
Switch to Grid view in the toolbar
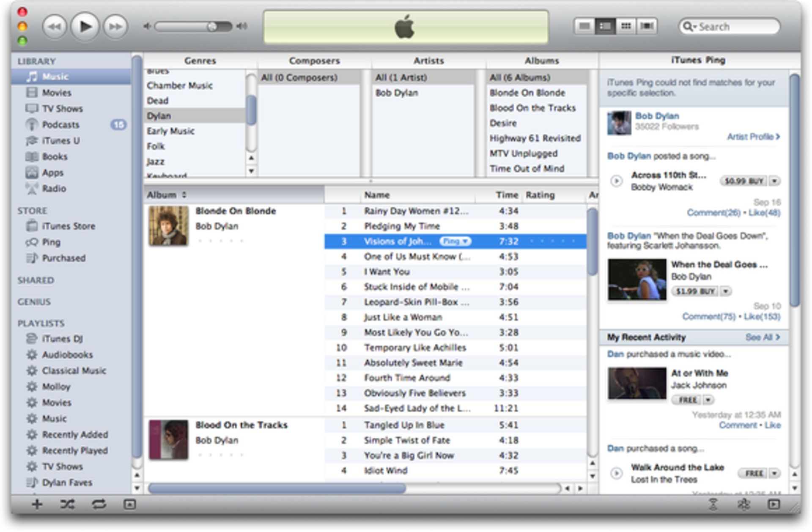(x=625, y=26)
